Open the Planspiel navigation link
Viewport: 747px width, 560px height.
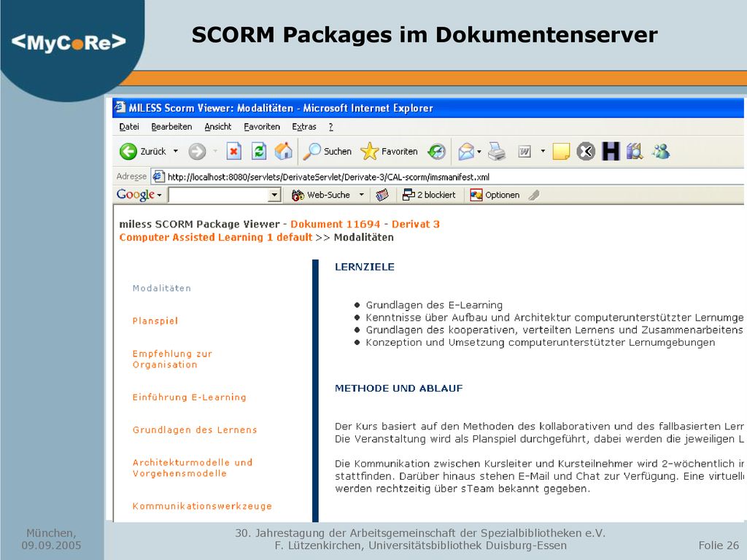pos(155,321)
